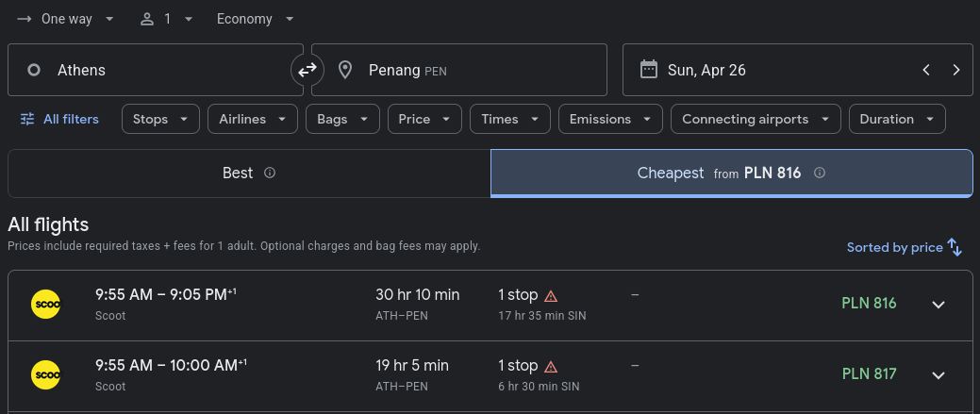The width and height of the screenshot is (980, 414).
Task: Click 6 hr 30 min SIN layover text
Action: click(x=539, y=387)
